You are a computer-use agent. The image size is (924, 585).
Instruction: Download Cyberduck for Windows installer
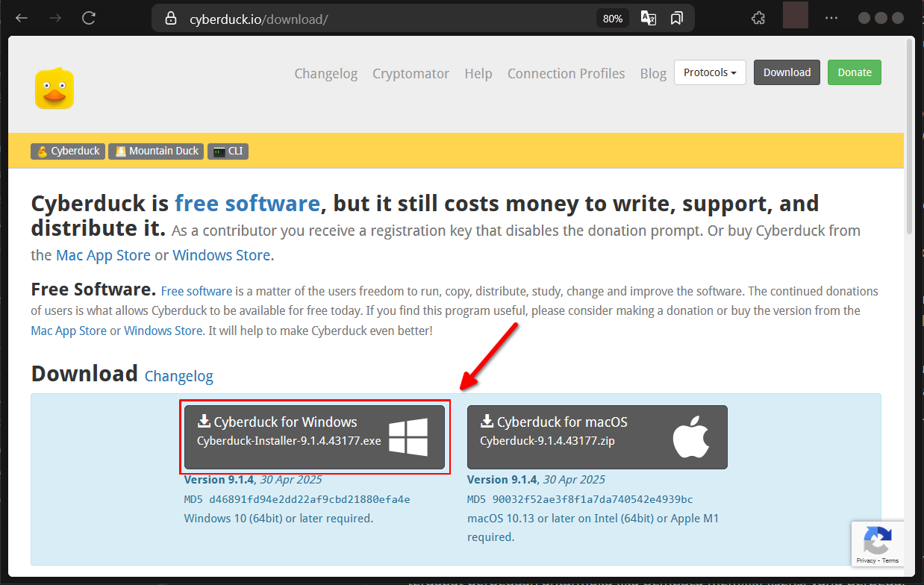click(x=314, y=437)
